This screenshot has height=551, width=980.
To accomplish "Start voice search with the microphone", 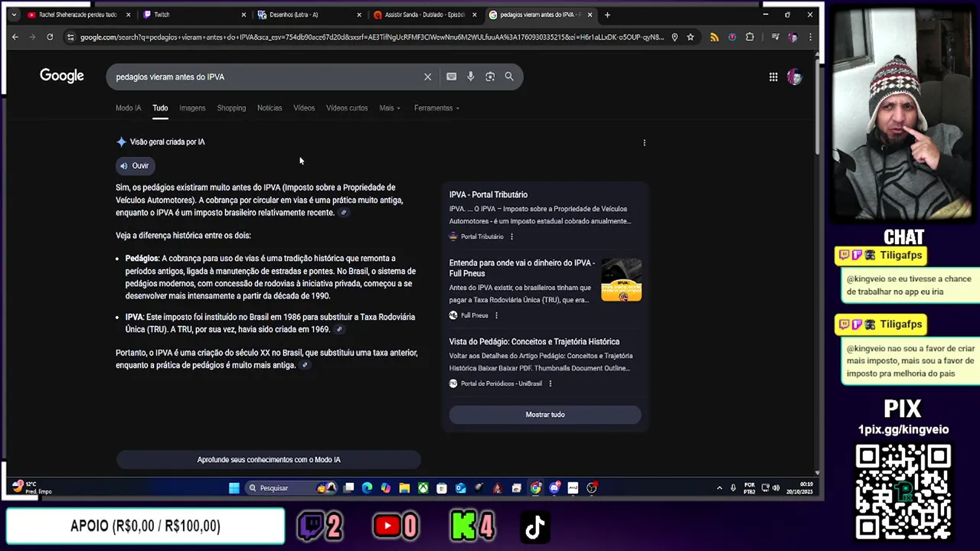I will (x=470, y=77).
